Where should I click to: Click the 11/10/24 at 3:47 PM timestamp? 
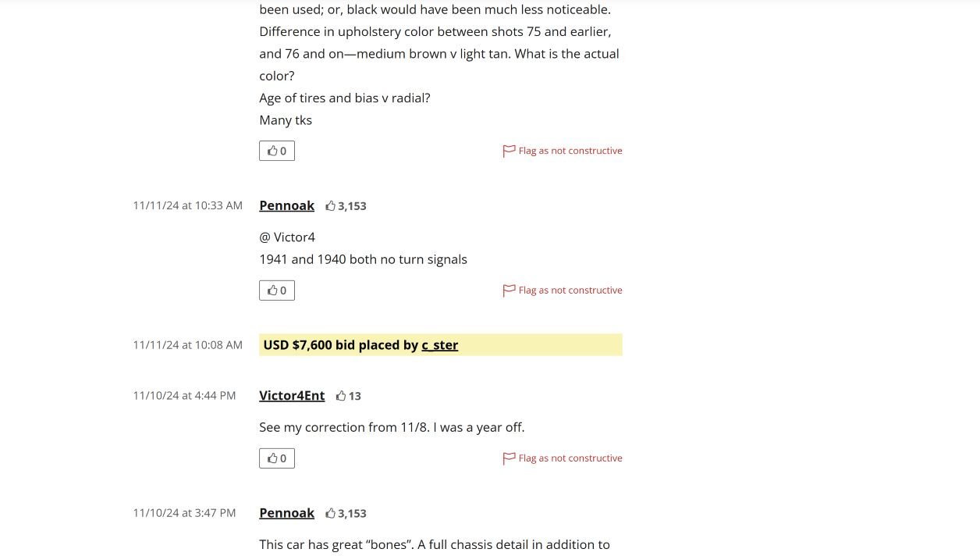(184, 513)
